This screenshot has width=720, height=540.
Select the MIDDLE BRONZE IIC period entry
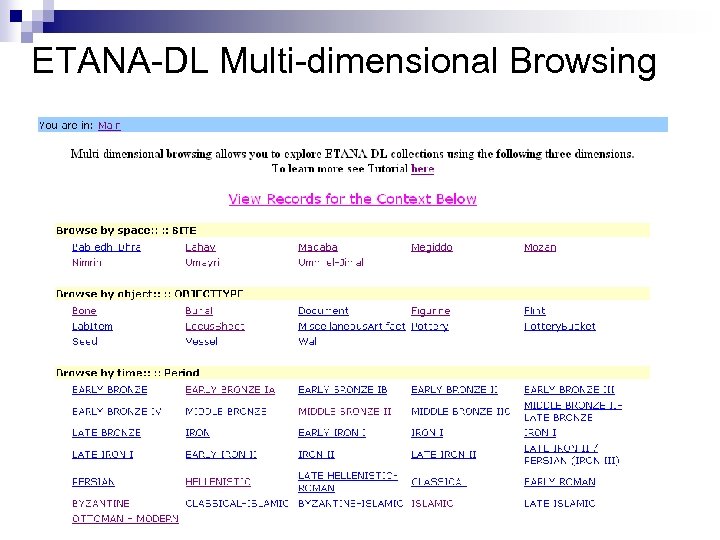461,411
